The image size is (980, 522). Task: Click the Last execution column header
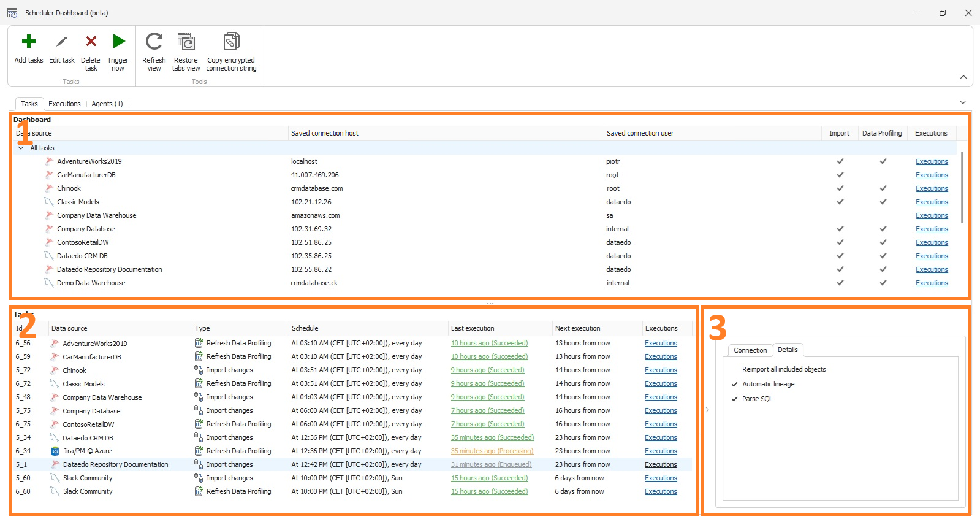pos(500,328)
